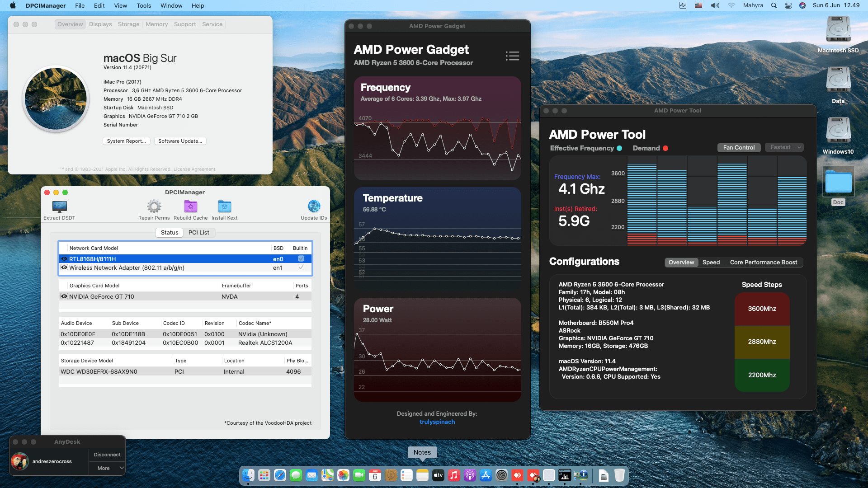Screen dimensions: 868x488
Task: Launch FaceTime from the Dock
Action: click(359, 475)
